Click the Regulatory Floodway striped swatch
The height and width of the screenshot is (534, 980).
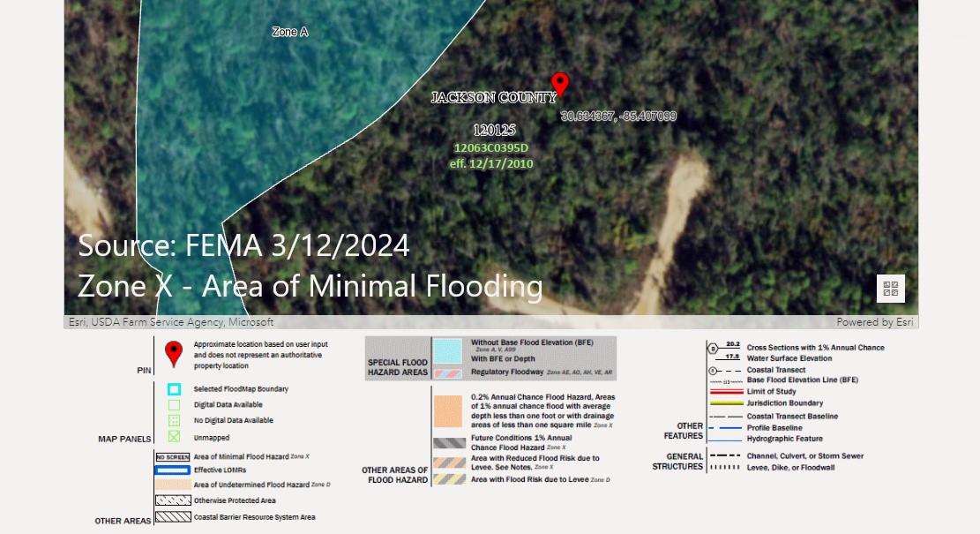(449, 373)
